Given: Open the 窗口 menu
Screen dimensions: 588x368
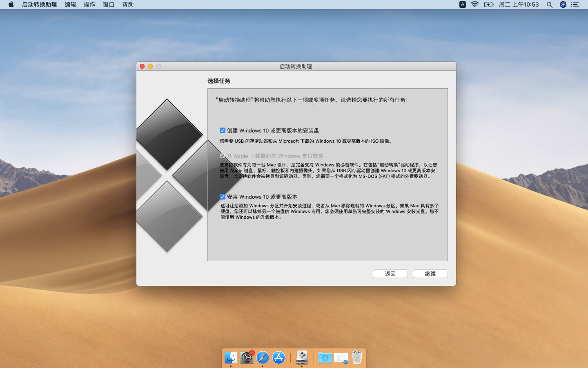Looking at the screenshot, I should click(x=109, y=4).
